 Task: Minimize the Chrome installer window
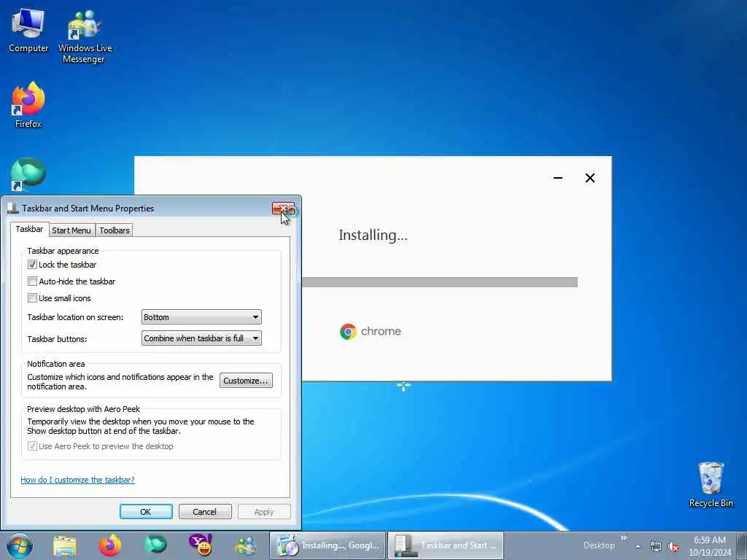558,178
